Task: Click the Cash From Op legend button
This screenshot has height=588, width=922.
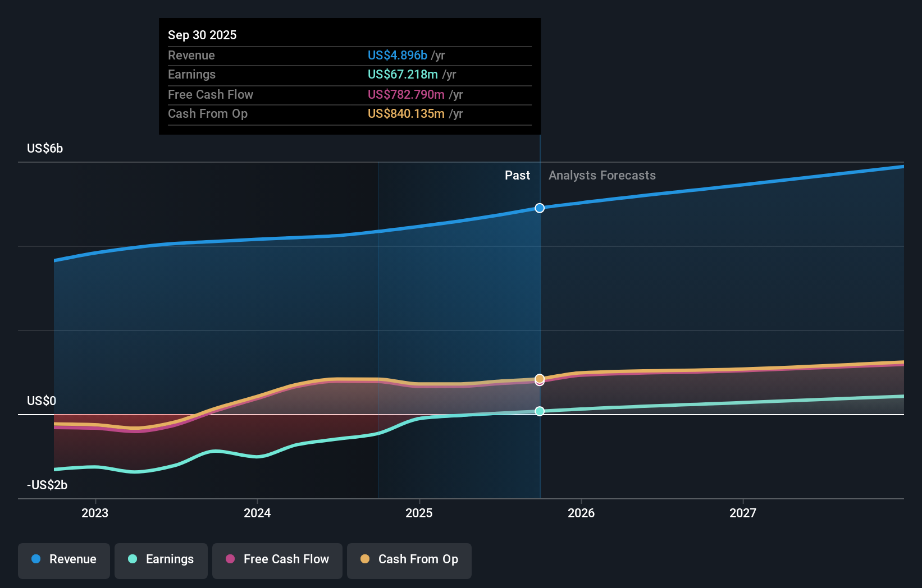Action: 409,560
